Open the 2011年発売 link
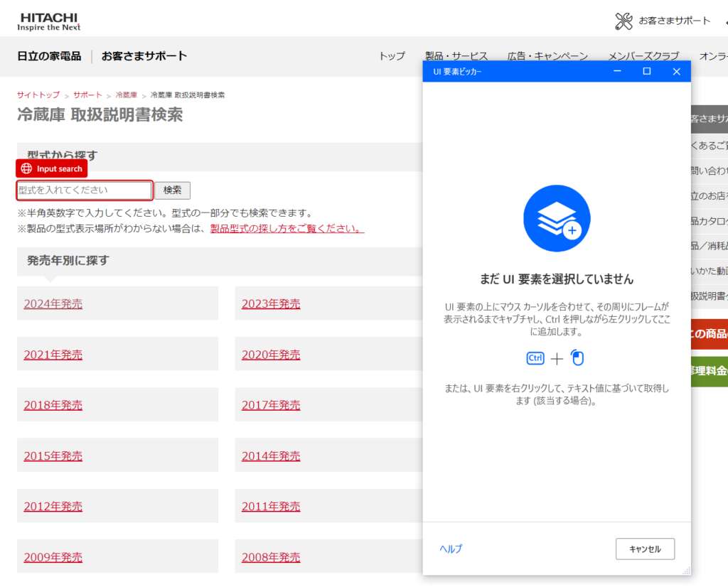728x587 pixels. [271, 507]
